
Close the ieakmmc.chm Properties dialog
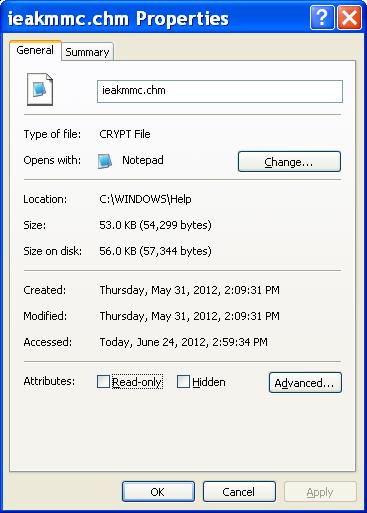349,17
